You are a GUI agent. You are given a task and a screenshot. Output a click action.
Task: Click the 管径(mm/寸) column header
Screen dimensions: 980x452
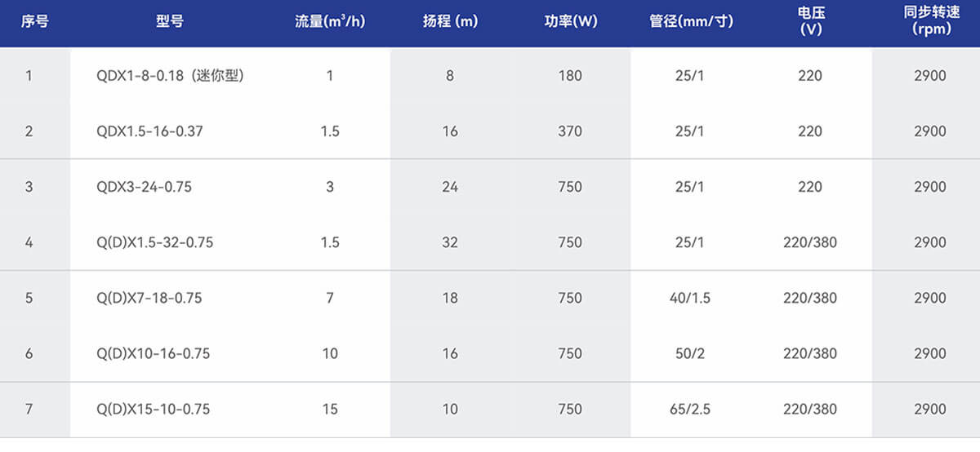pyautogui.click(x=691, y=22)
